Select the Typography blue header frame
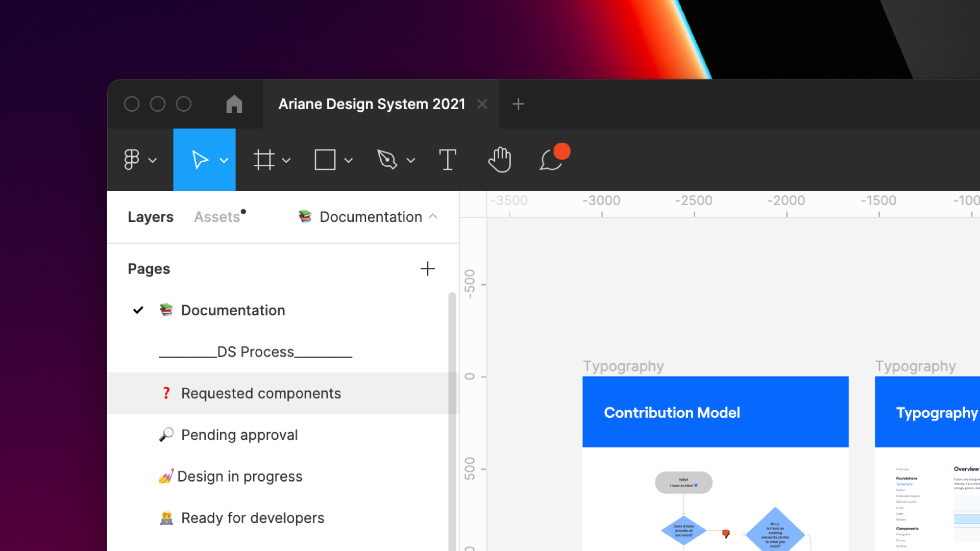This screenshot has width=980, height=551. coord(927,412)
